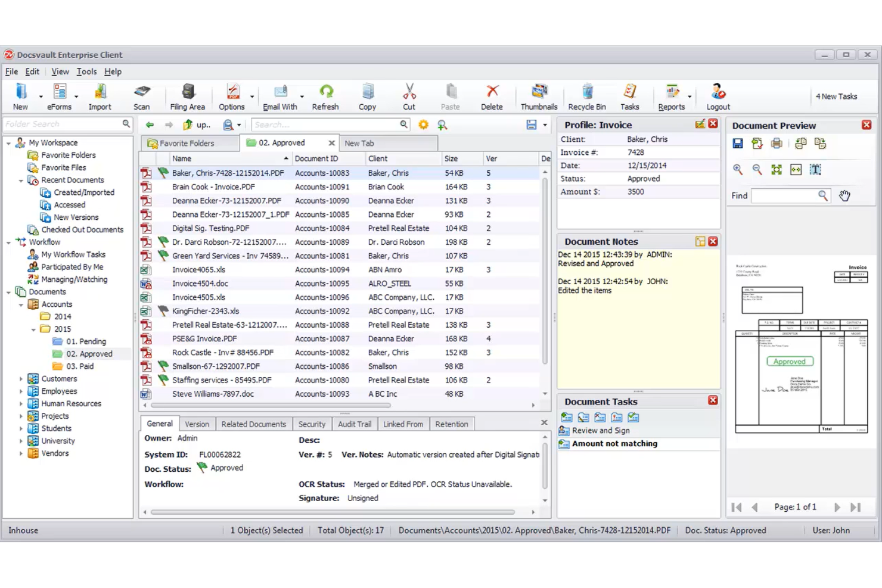Open Reports from the toolbar
This screenshot has height=588, width=882.
672,97
